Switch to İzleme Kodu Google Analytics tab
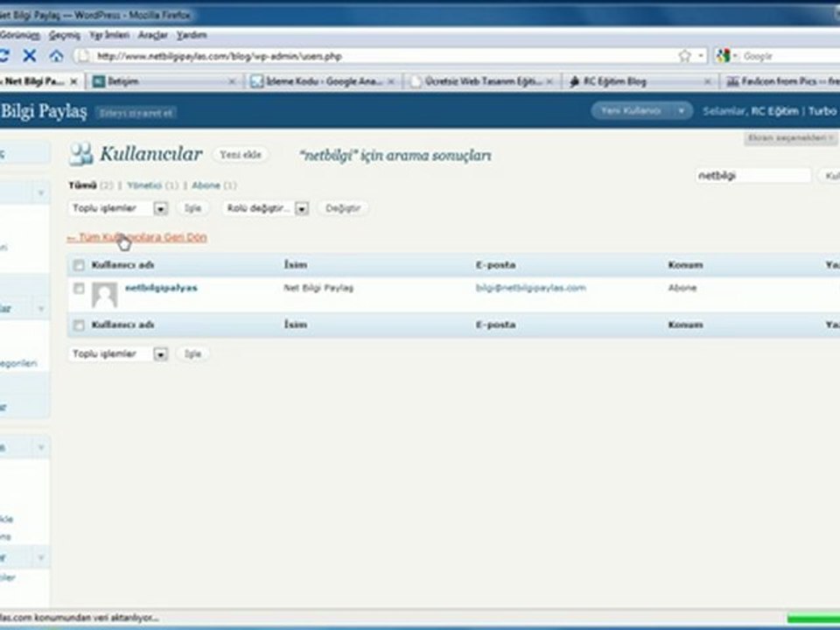840x630 pixels. [x=324, y=81]
